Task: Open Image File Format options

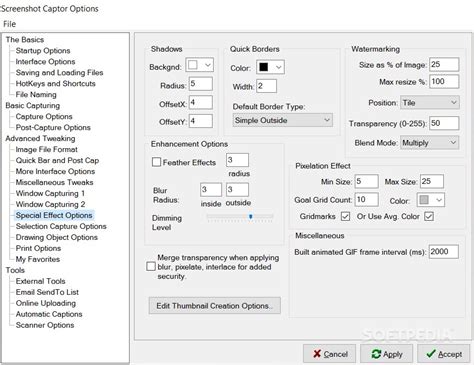Action: point(47,149)
